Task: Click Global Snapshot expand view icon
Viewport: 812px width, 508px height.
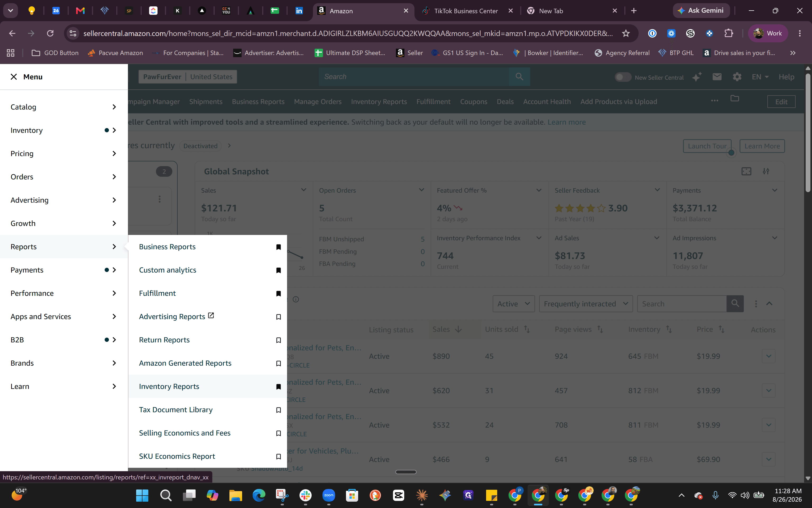Action: point(746,171)
